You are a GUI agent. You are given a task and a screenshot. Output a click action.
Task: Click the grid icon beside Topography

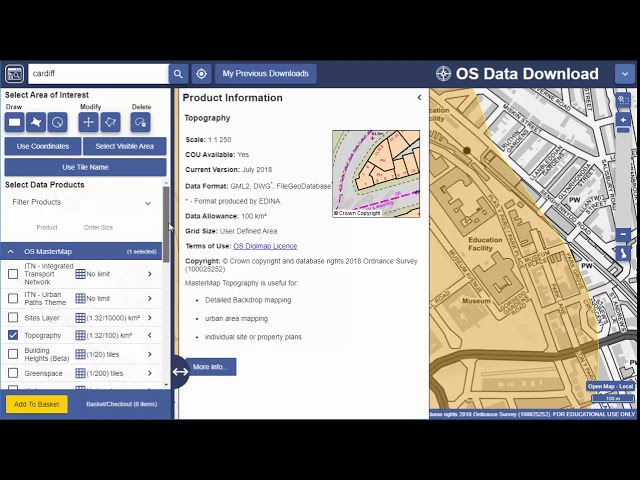80,335
